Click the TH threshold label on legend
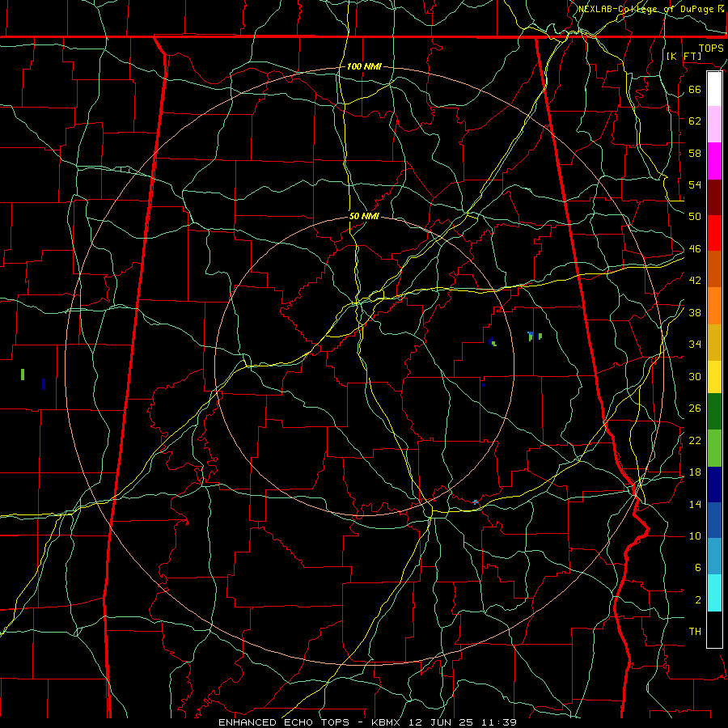The height and width of the screenshot is (728, 728). click(695, 631)
